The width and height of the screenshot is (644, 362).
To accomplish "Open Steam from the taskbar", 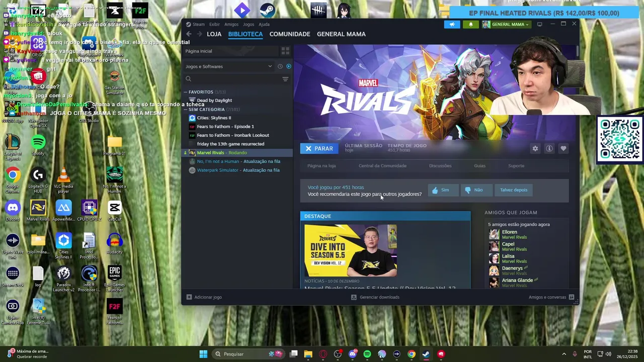I will tap(426, 354).
